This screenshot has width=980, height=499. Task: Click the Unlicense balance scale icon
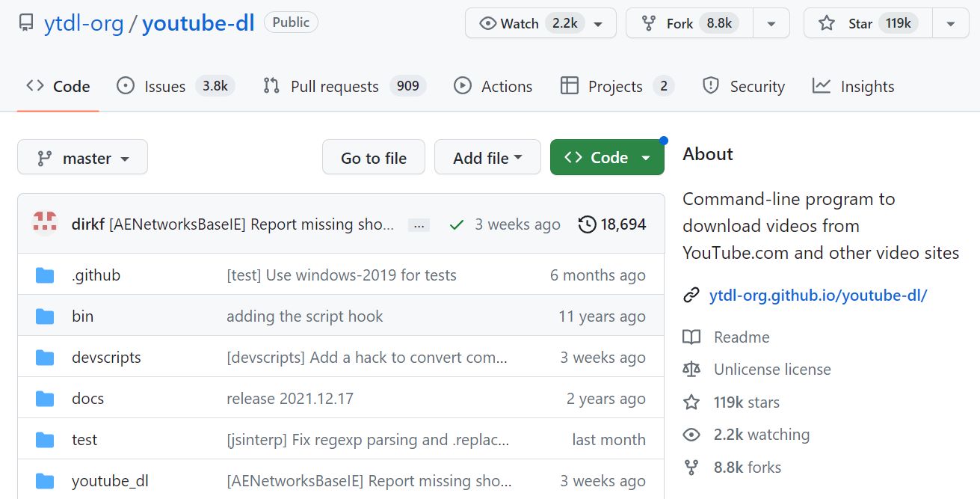pos(691,370)
